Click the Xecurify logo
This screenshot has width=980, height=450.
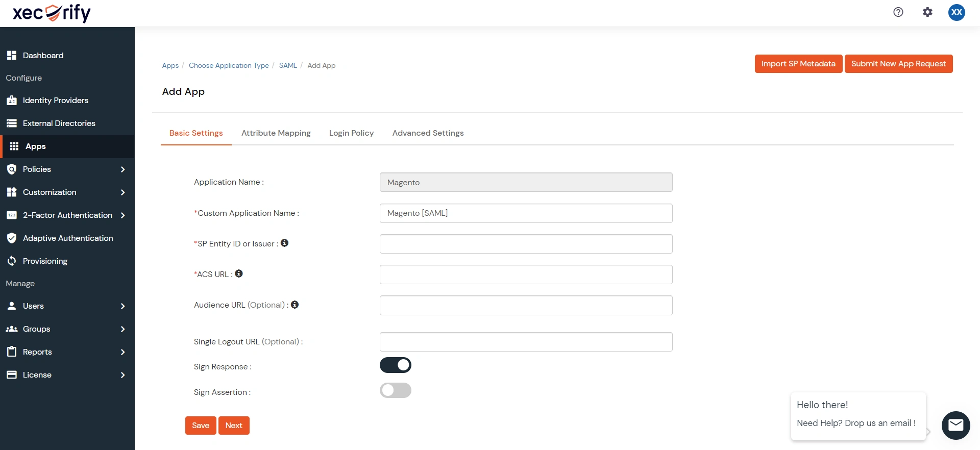(52, 13)
